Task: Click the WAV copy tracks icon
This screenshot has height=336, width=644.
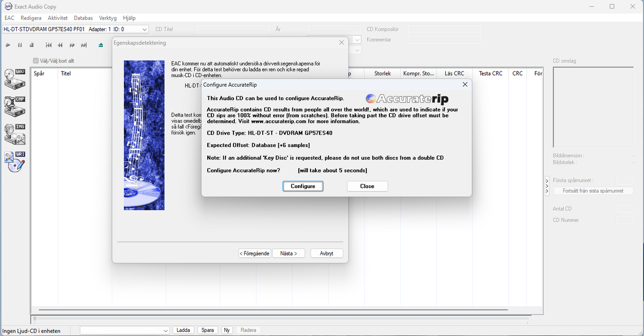Action: 15,79
